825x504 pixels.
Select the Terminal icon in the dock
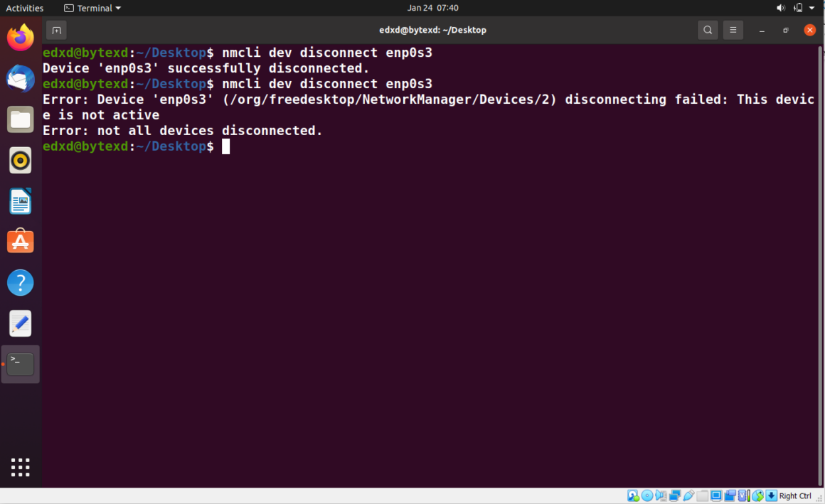[x=20, y=363]
